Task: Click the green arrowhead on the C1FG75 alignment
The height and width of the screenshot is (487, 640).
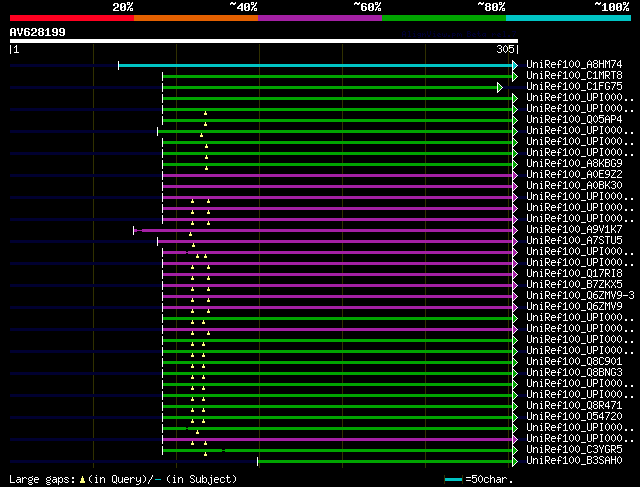Action: (499, 87)
